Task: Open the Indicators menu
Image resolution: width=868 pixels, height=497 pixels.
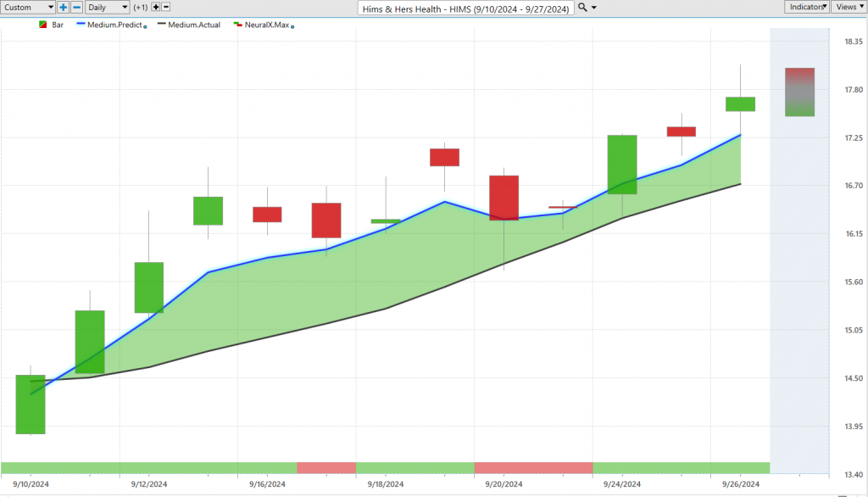Action: [x=807, y=7]
